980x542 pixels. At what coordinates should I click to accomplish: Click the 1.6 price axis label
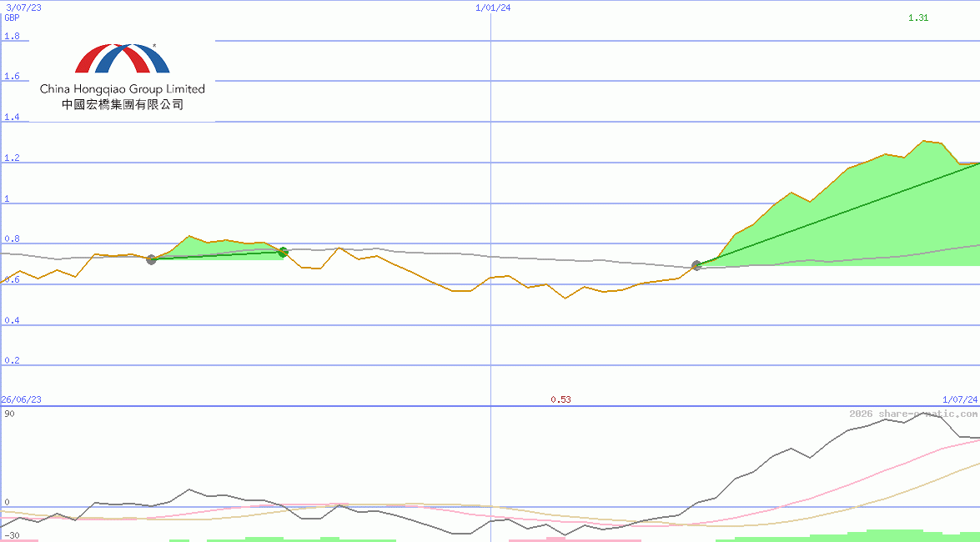click(x=12, y=76)
